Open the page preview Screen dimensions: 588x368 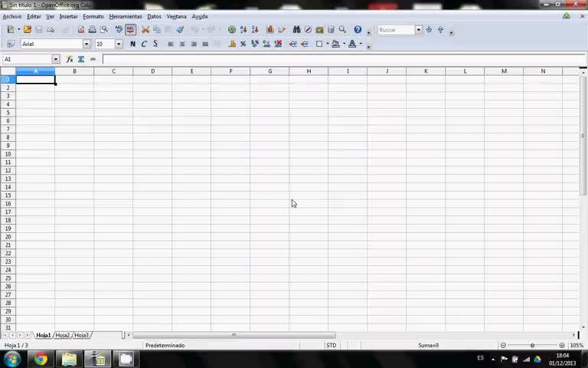(104, 29)
